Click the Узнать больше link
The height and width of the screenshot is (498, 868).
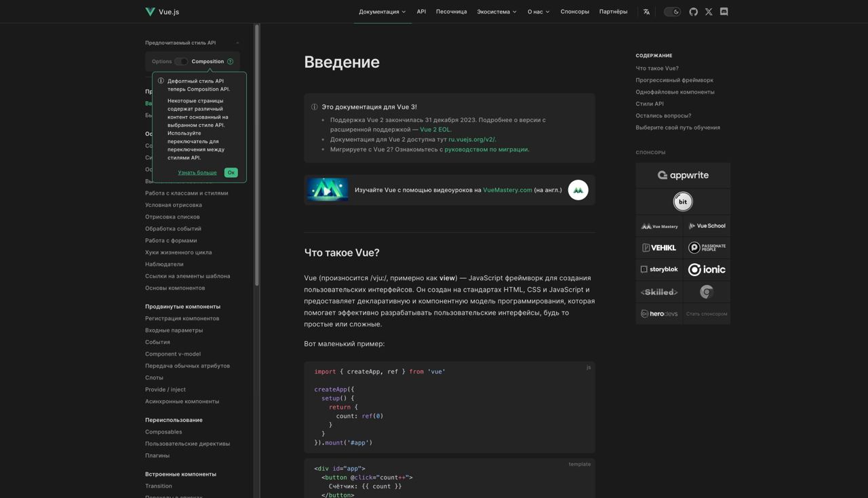tap(197, 172)
